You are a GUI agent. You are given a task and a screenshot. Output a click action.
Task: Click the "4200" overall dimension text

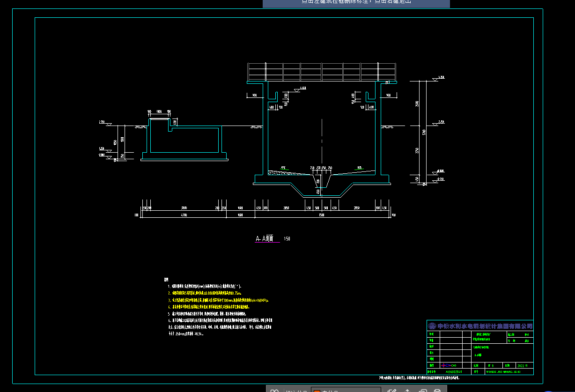tap(184, 215)
